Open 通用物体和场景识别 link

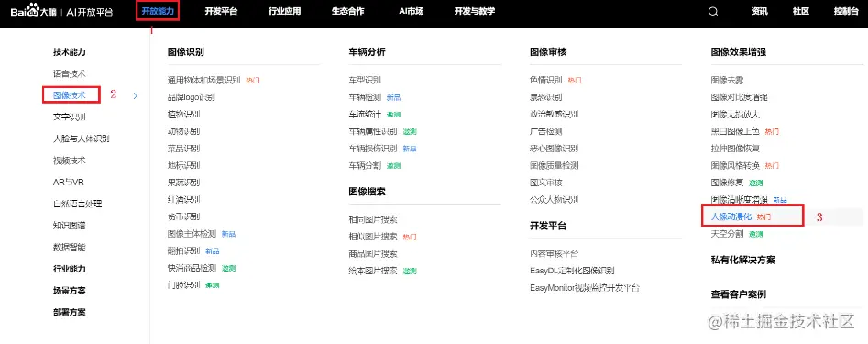[x=203, y=81]
